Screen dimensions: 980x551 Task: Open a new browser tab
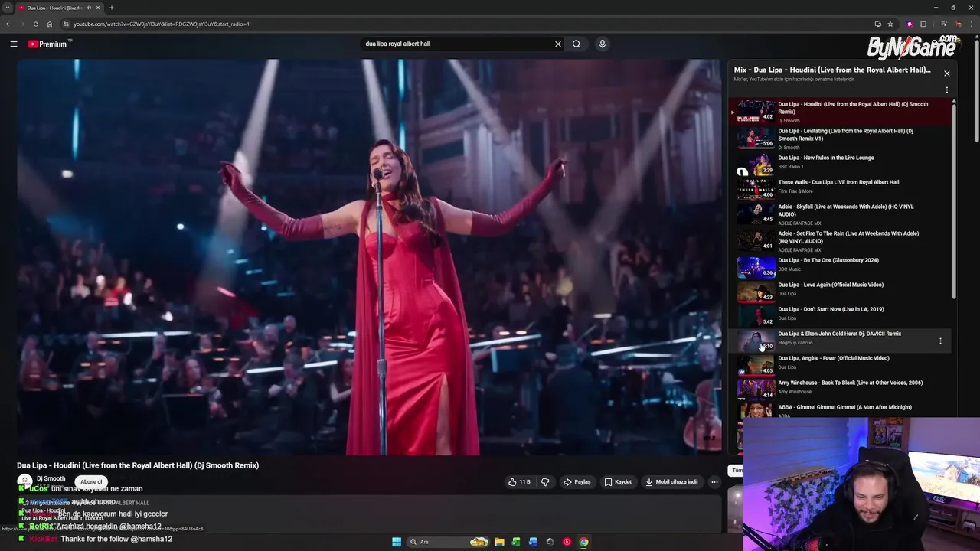[x=112, y=8]
